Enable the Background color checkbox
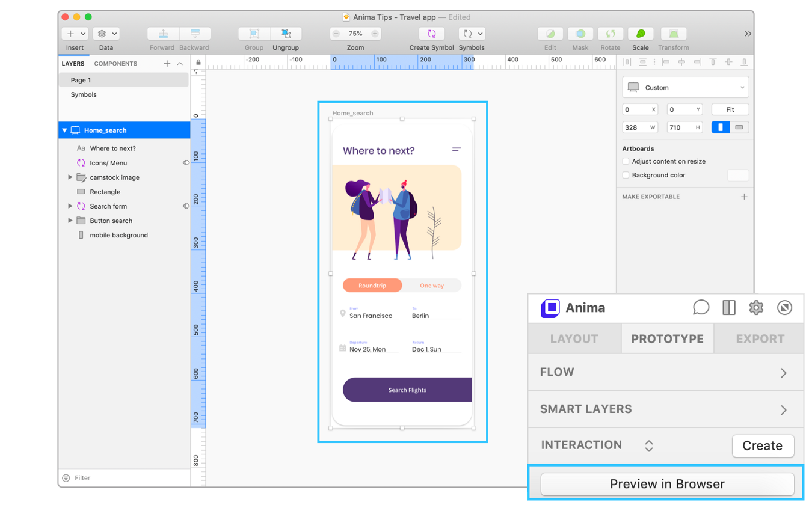This screenshot has height=508, width=812. (626, 175)
